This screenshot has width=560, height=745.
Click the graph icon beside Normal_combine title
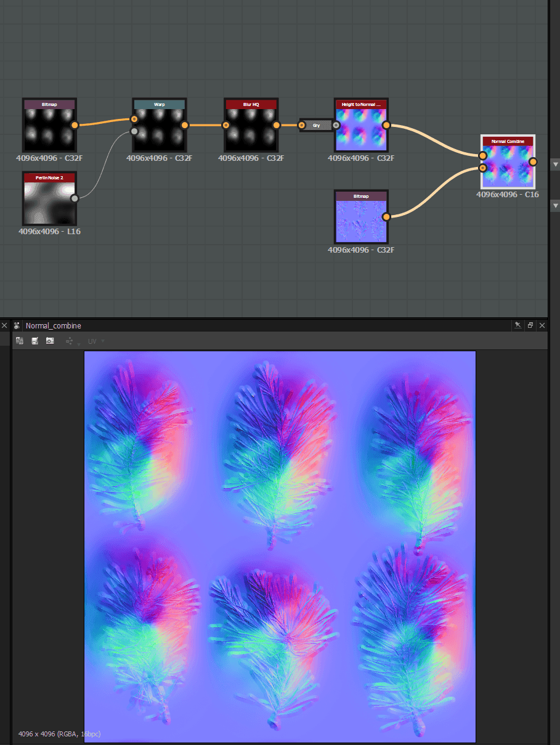pos(17,325)
